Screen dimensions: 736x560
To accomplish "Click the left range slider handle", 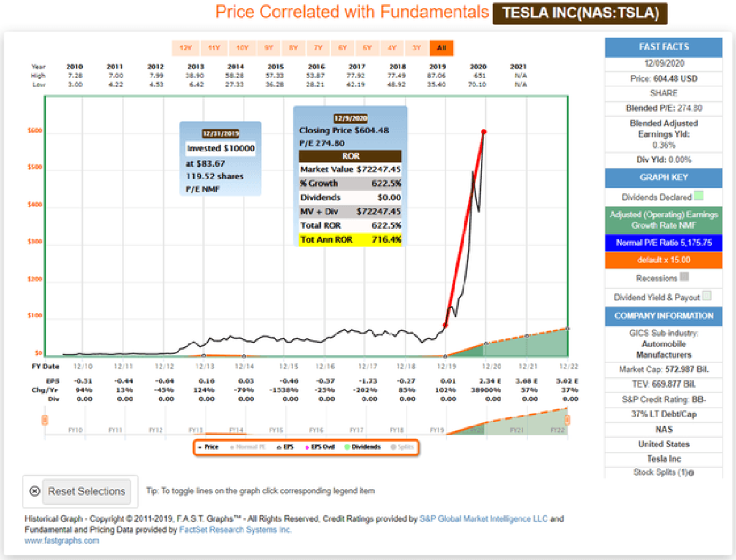I will pos(45,420).
